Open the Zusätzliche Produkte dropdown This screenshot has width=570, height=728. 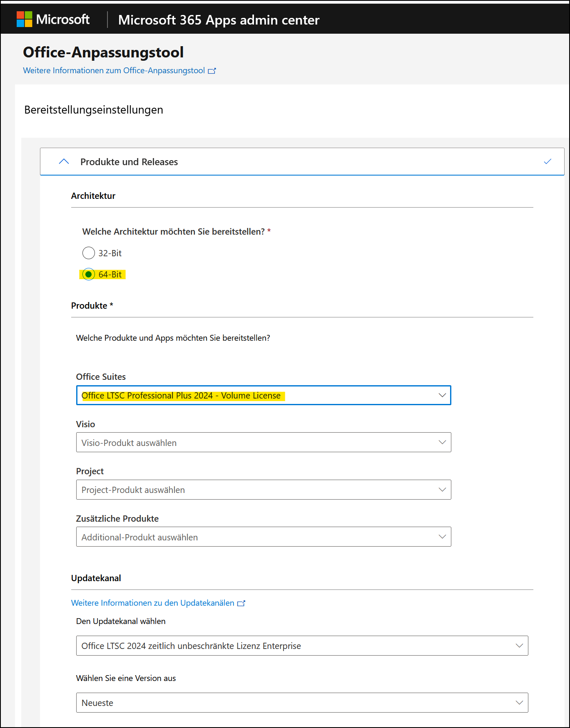click(x=264, y=537)
